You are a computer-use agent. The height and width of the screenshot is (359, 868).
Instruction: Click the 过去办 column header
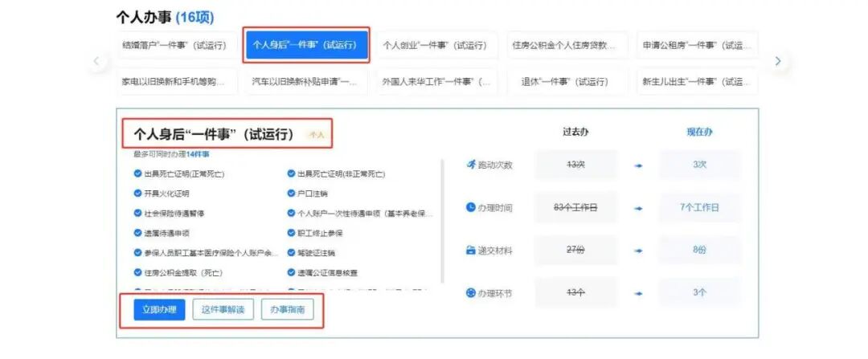click(575, 133)
